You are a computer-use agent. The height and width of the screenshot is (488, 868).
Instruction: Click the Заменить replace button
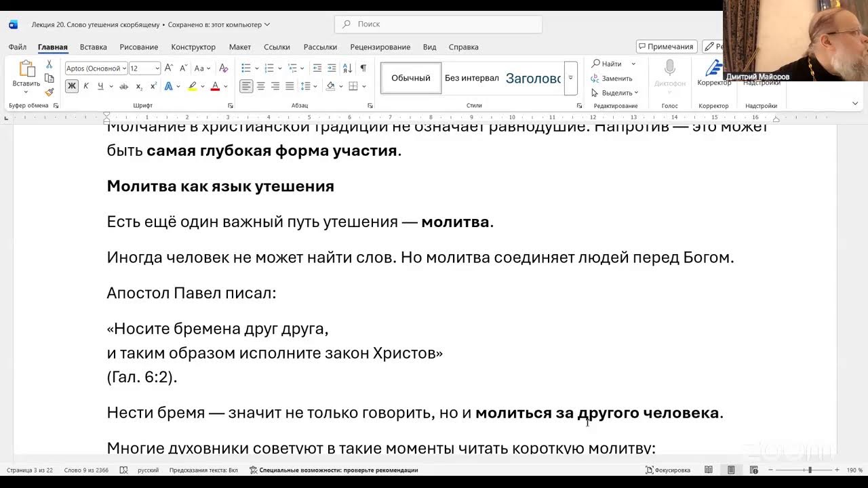point(612,78)
